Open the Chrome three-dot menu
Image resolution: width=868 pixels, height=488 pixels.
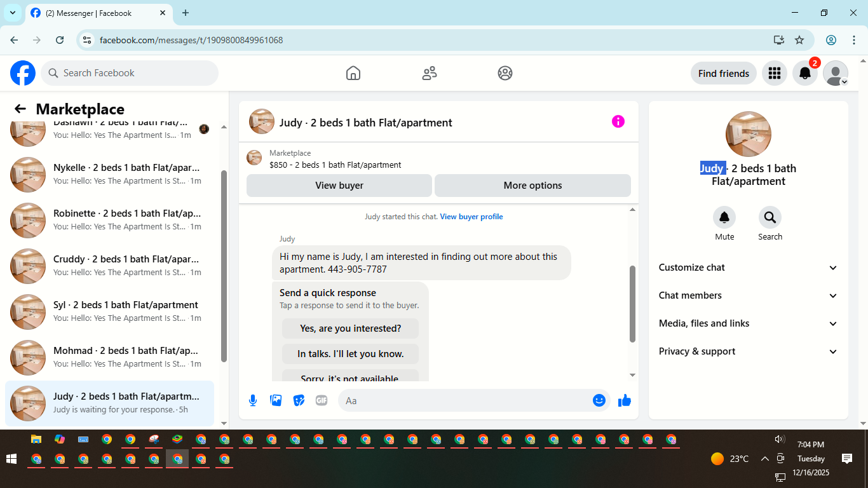coord(854,40)
